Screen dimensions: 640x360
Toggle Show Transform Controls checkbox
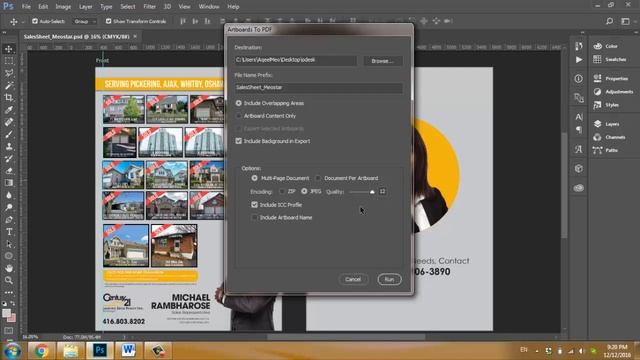pyautogui.click(x=109, y=21)
